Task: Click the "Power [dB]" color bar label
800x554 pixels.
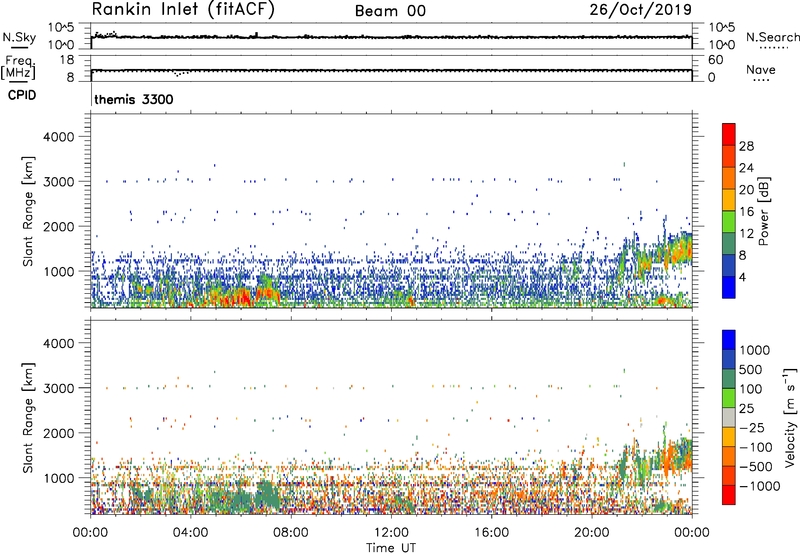Action: pyautogui.click(x=764, y=211)
